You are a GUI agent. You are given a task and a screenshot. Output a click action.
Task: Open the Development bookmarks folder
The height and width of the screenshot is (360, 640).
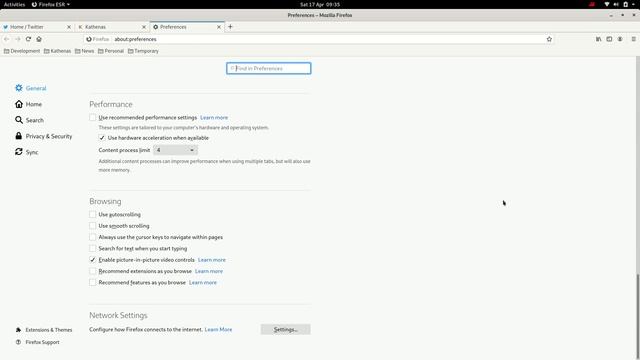pyautogui.click(x=22, y=51)
